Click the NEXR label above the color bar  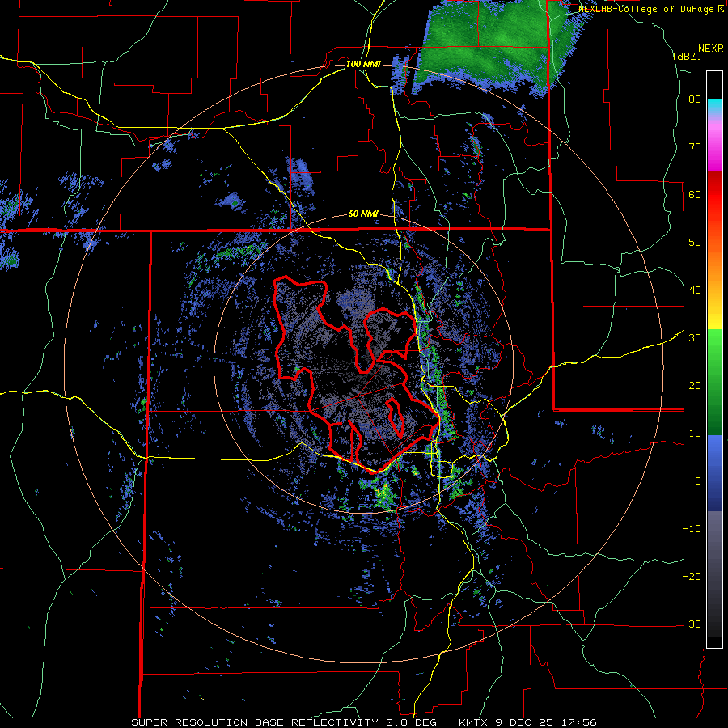710,49
